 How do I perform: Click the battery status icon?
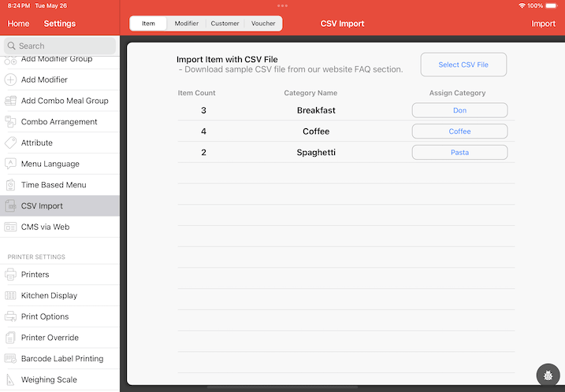click(552, 6)
